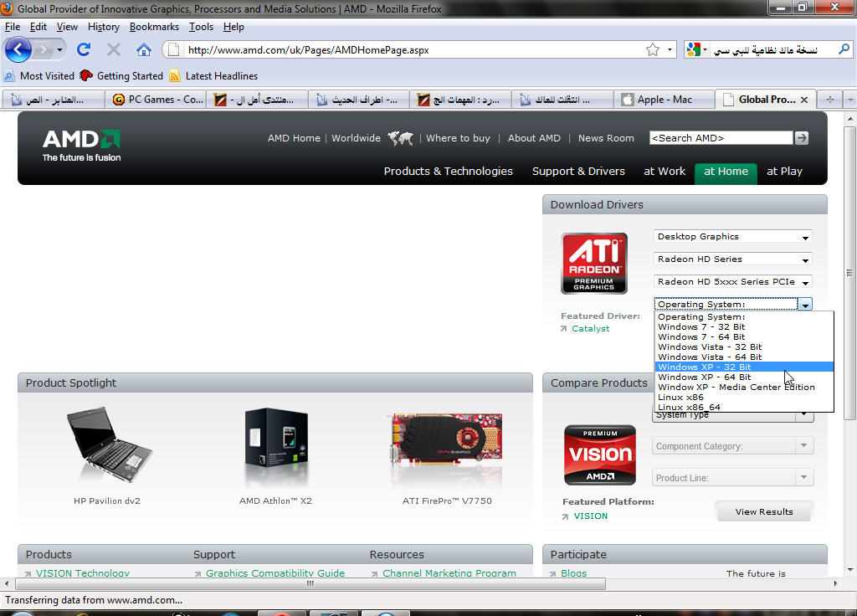This screenshot has height=616, width=857.
Task: Expand the Radeon HD 5xxx Series PCIe dropdown
Action: pos(733,282)
